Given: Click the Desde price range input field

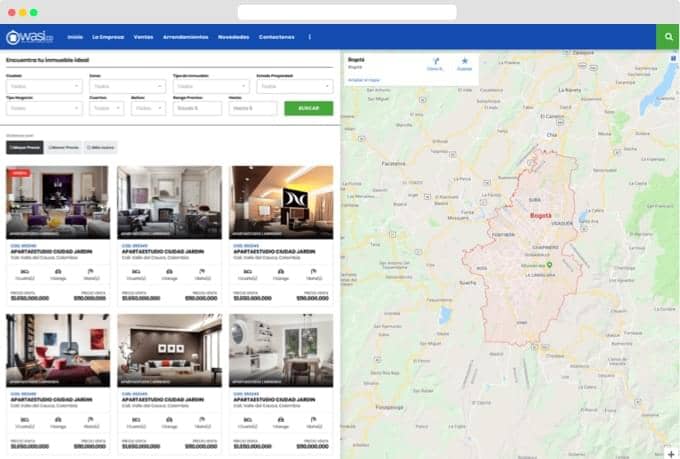Looking at the screenshot, I should [x=196, y=109].
